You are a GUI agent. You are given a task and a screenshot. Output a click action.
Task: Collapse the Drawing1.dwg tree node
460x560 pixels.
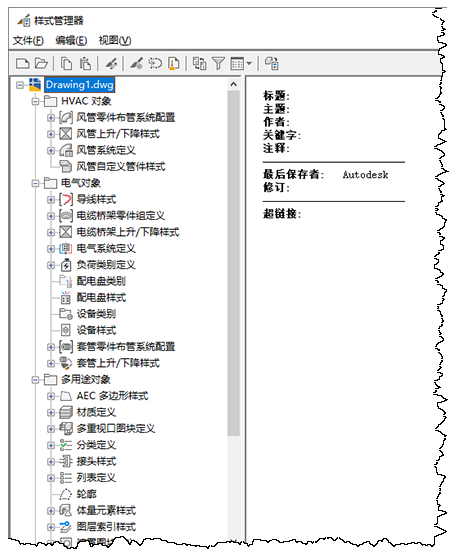click(20, 85)
